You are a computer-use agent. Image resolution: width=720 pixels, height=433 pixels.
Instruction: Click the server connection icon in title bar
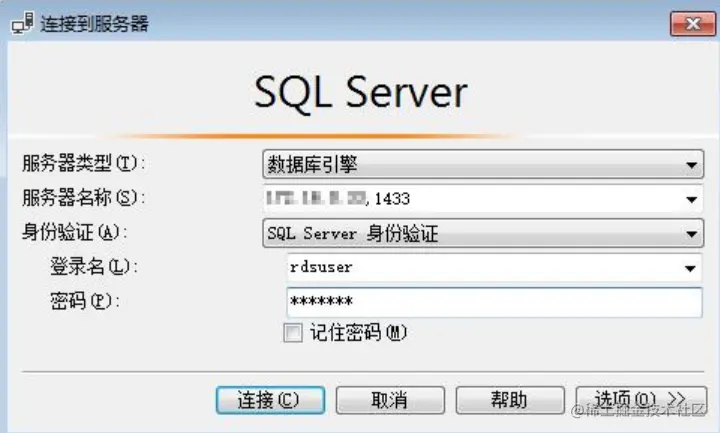coord(22,24)
